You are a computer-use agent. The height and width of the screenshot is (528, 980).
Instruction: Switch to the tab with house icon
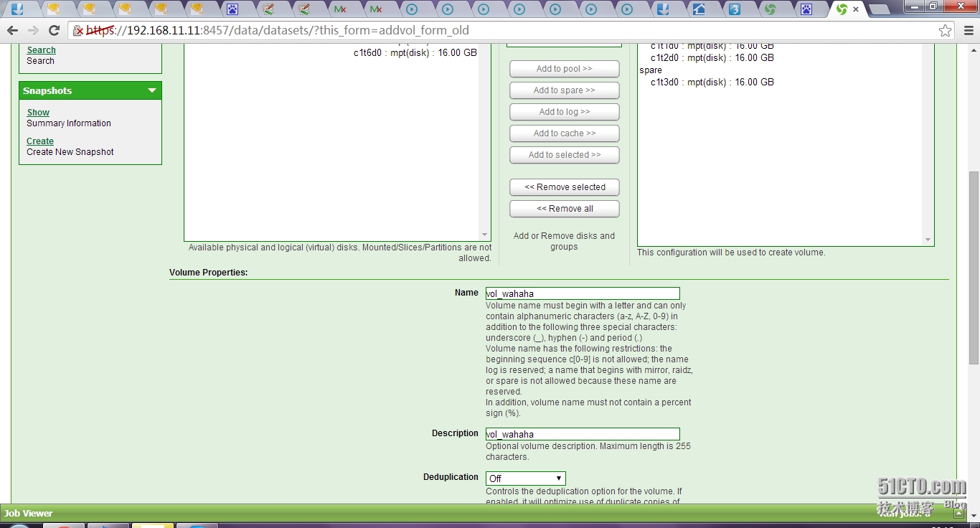pos(699,9)
